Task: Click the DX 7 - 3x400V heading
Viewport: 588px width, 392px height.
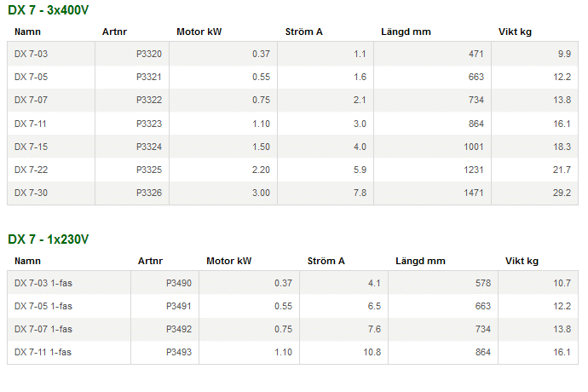Action: [x=49, y=10]
